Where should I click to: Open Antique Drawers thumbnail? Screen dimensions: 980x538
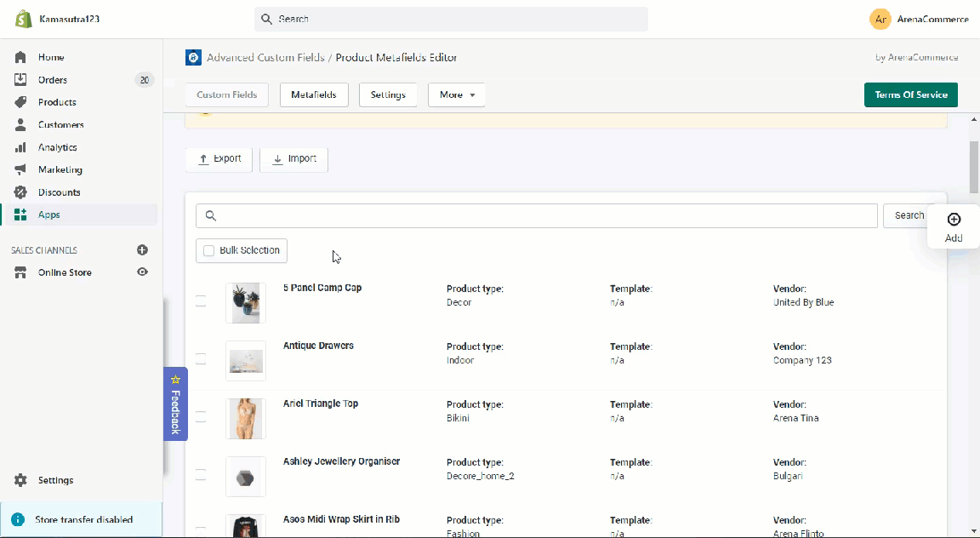246,361
